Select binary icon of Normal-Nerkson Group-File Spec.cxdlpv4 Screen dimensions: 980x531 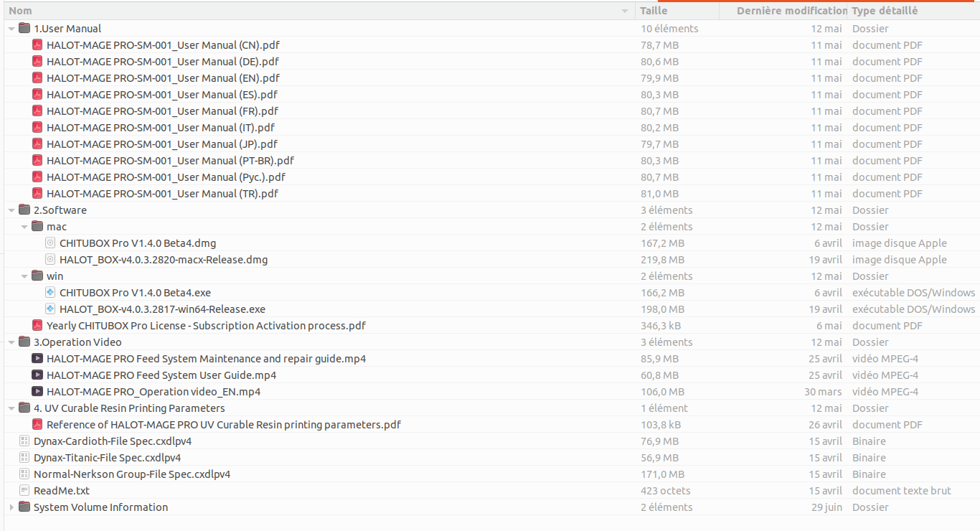tap(24, 474)
